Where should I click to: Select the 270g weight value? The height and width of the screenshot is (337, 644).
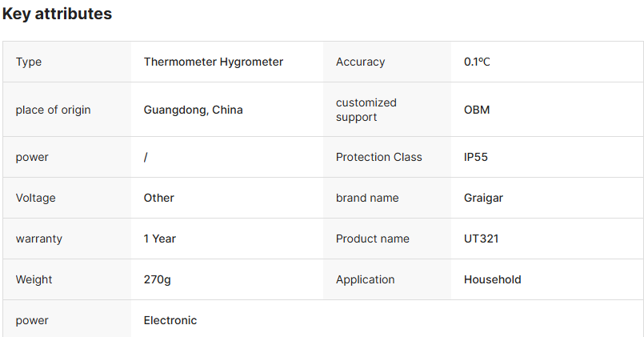[158, 279]
